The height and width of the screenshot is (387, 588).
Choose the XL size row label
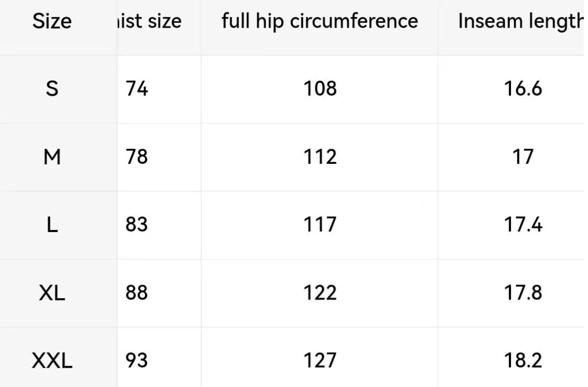pyautogui.click(x=52, y=293)
